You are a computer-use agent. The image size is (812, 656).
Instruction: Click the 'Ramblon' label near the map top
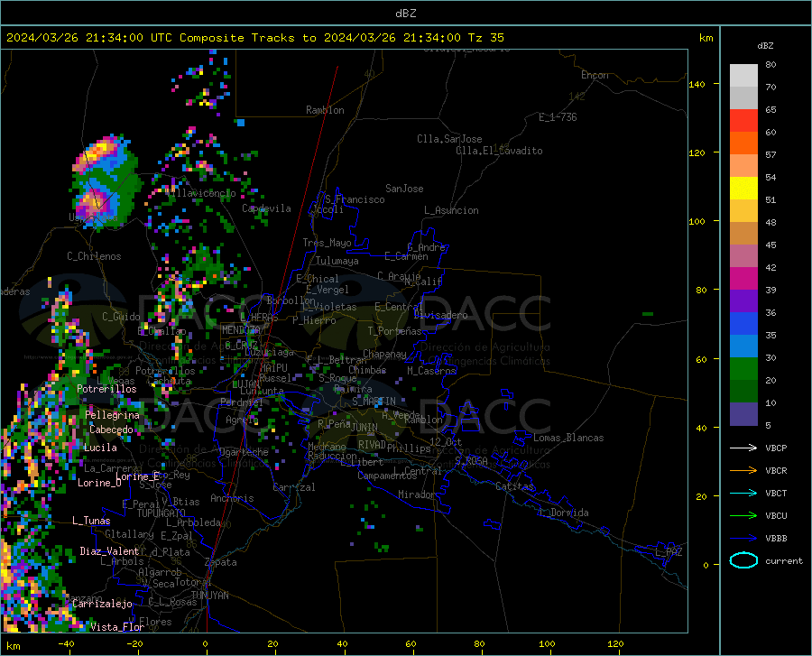[x=325, y=110]
